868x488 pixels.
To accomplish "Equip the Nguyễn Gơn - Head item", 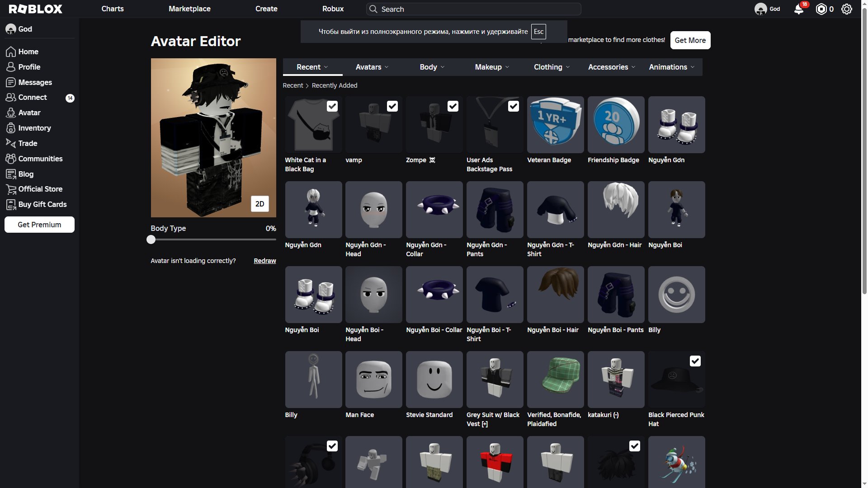I will coord(374,210).
